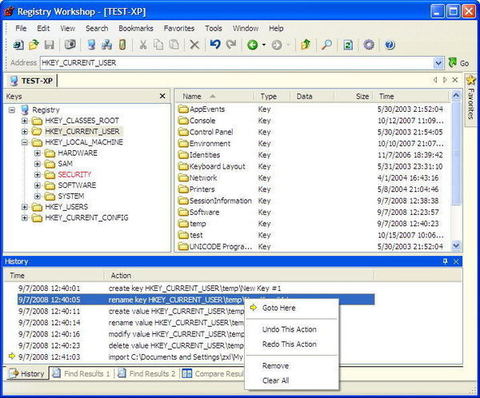Click the value list's vertical scrollbar down arrow
This screenshot has width=480, height=398.
[456, 246]
